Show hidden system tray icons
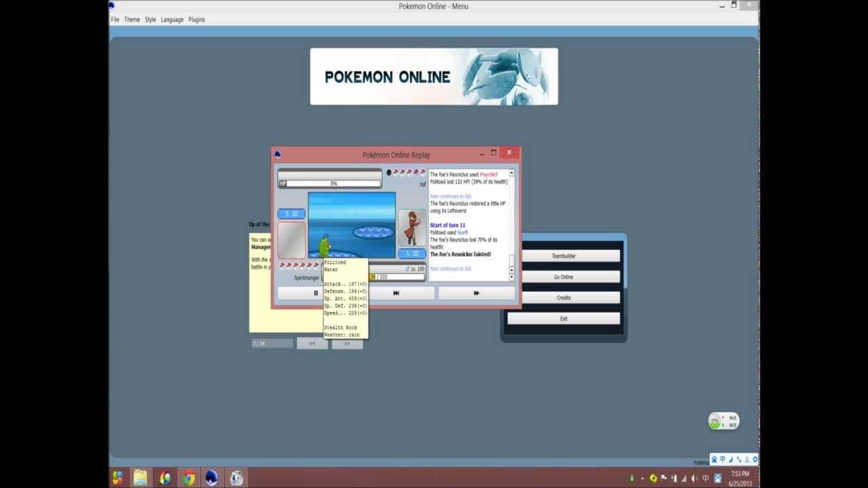 (642, 479)
